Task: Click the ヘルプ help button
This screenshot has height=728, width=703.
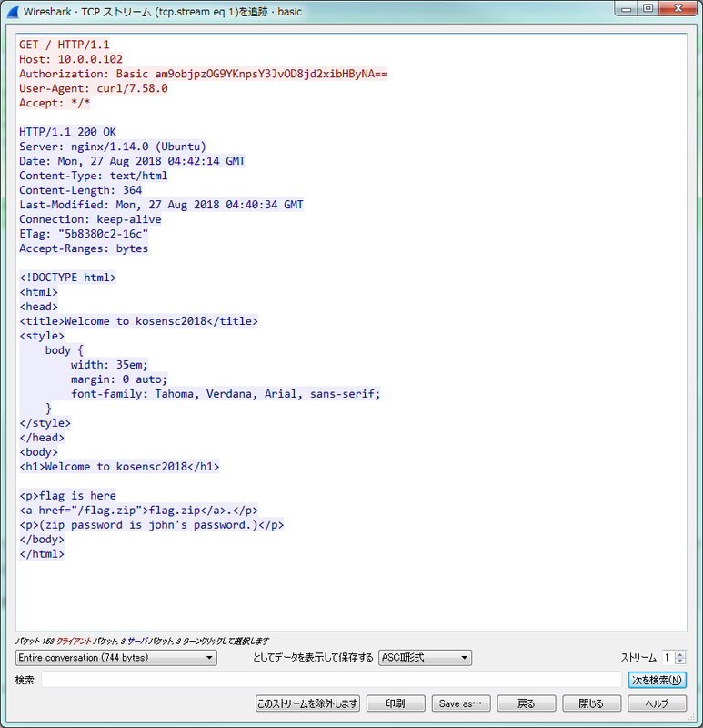Action: coord(657,703)
